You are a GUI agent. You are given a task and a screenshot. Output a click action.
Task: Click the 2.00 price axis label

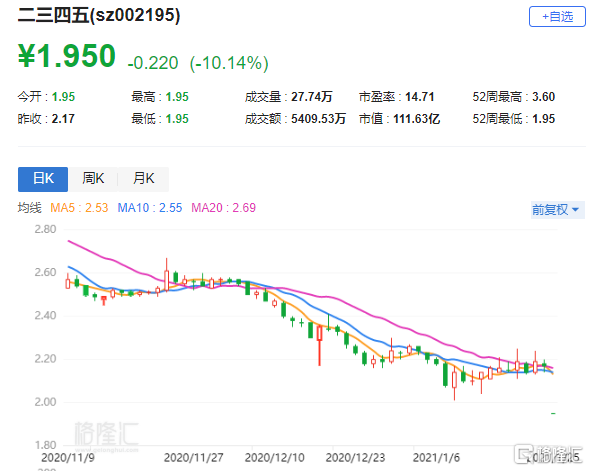tap(45, 402)
